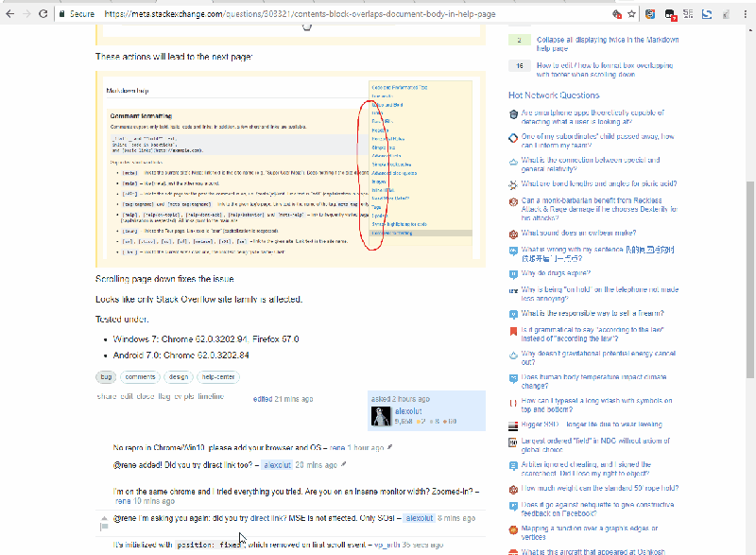
Task: Click the padlock Secure icon in address bar
Action: tap(64, 14)
